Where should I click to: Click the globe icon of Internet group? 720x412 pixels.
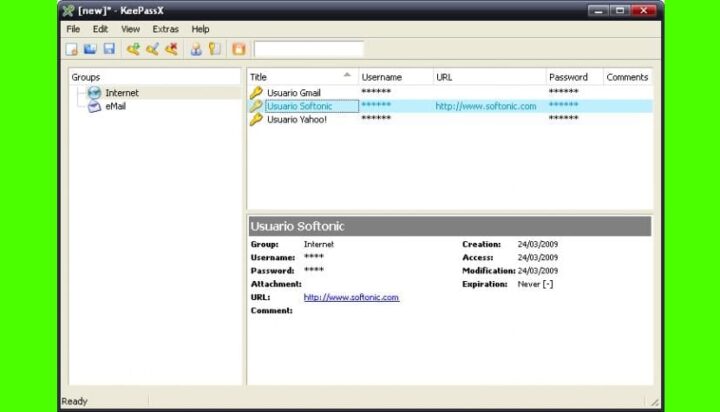click(94, 93)
